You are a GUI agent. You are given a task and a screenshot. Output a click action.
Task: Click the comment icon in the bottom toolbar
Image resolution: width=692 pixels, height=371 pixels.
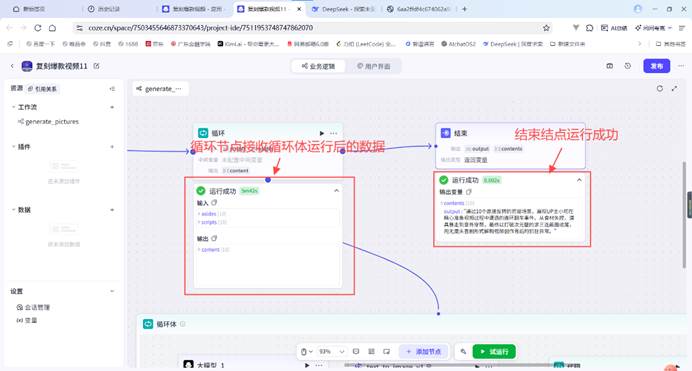pos(356,352)
